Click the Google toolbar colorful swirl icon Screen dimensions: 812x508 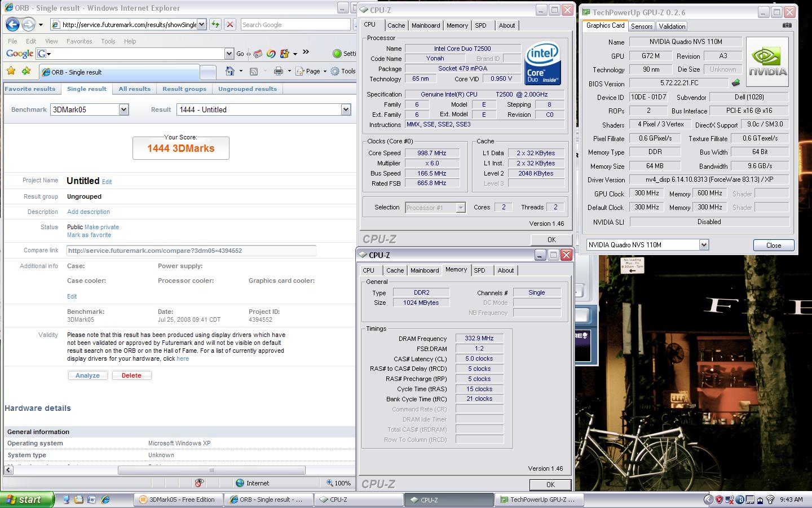tap(271, 54)
